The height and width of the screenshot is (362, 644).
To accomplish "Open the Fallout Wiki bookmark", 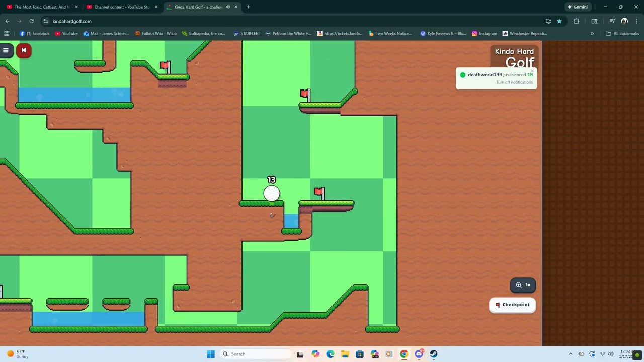I will 155,34.
